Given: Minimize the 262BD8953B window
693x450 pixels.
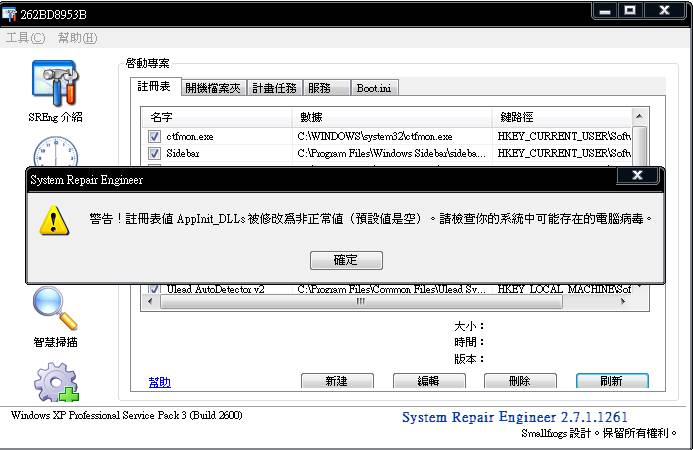Looking at the screenshot, I should [x=605, y=11].
